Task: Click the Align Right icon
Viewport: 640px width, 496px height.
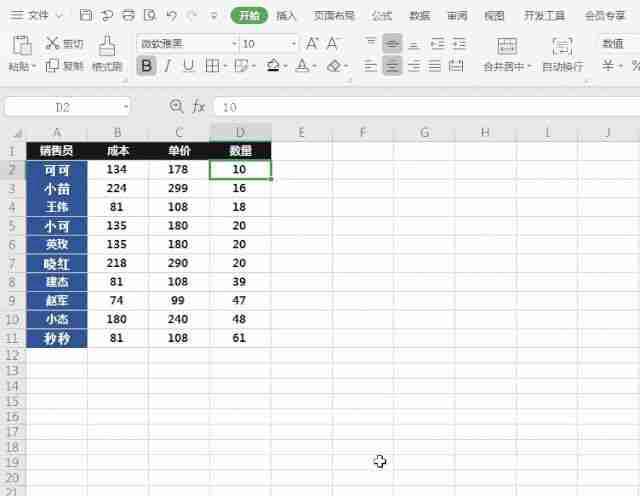Action: point(413,65)
